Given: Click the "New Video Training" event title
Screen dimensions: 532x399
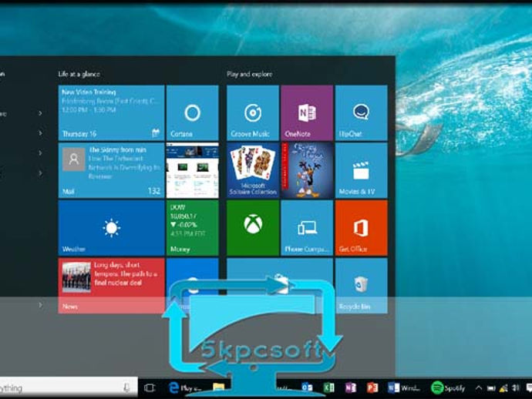Looking at the screenshot, I should (89, 92).
